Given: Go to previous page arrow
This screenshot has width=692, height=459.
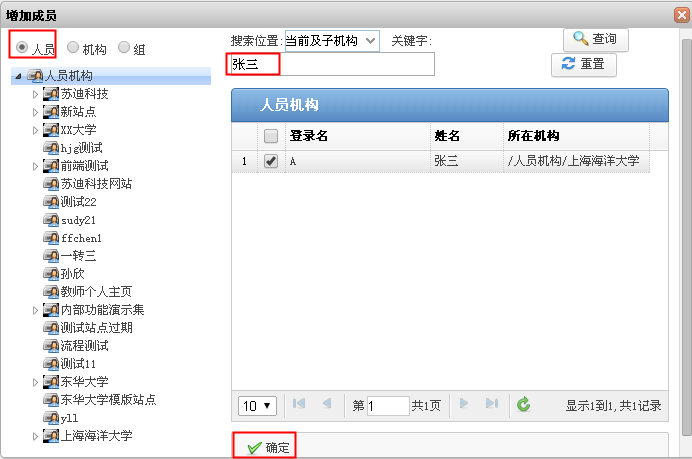Looking at the screenshot, I should point(326,404).
